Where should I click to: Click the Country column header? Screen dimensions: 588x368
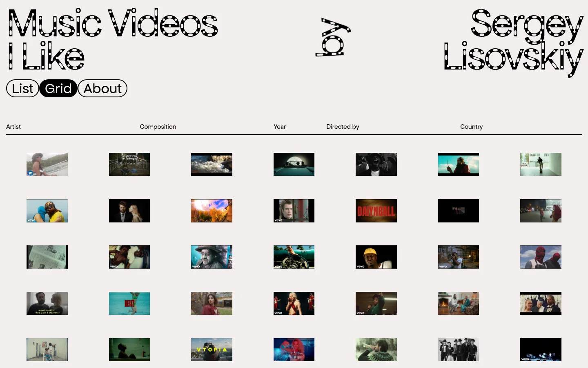[x=471, y=127]
